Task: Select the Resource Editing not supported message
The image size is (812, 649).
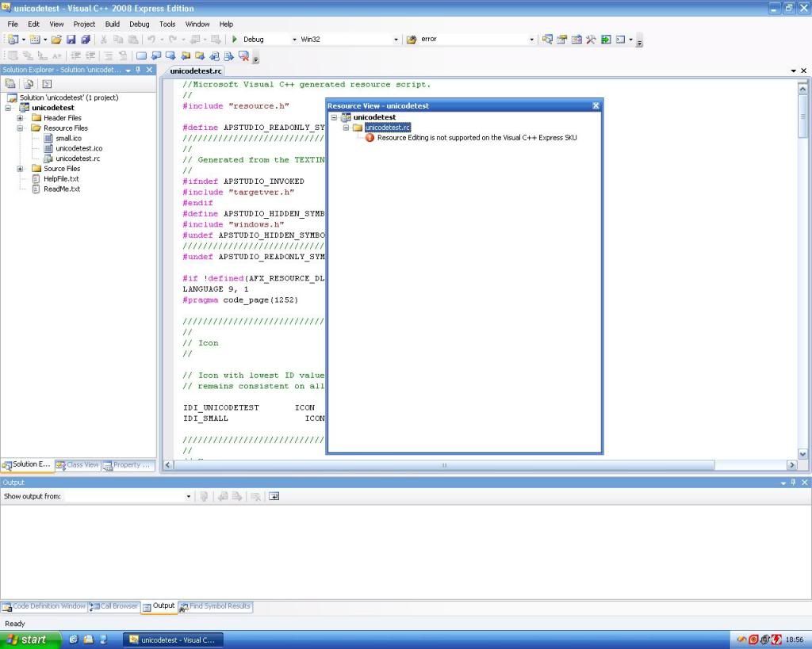Action: (477, 138)
